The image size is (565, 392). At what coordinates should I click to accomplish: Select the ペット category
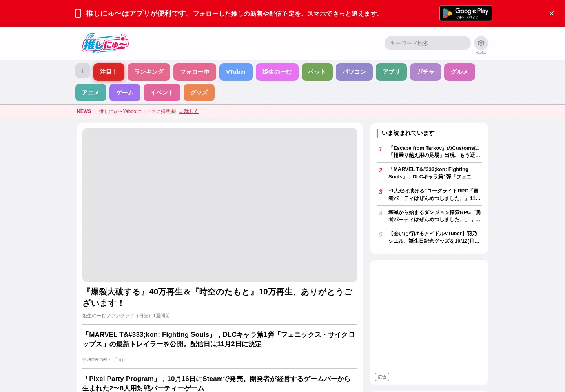tap(317, 72)
